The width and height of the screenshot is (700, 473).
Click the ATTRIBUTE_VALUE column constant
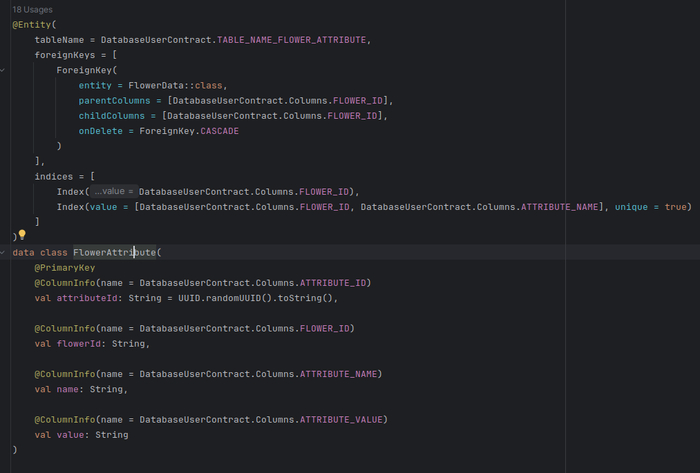tap(342, 419)
